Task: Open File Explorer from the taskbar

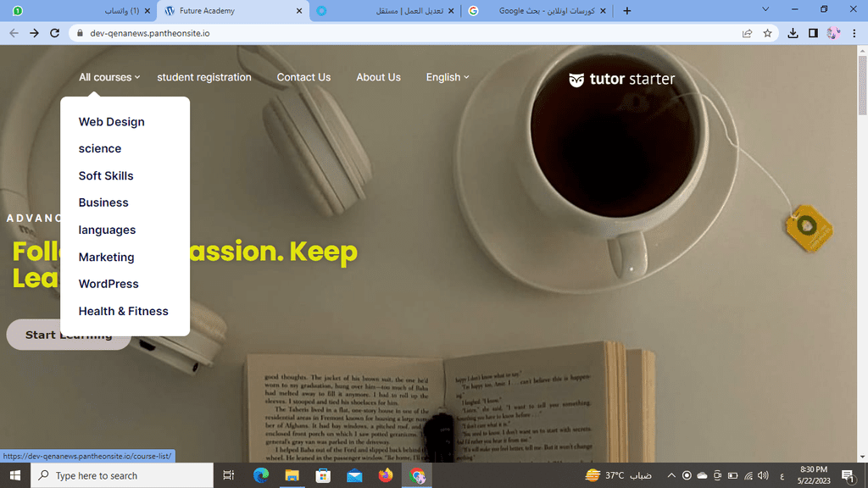Action: [292, 475]
